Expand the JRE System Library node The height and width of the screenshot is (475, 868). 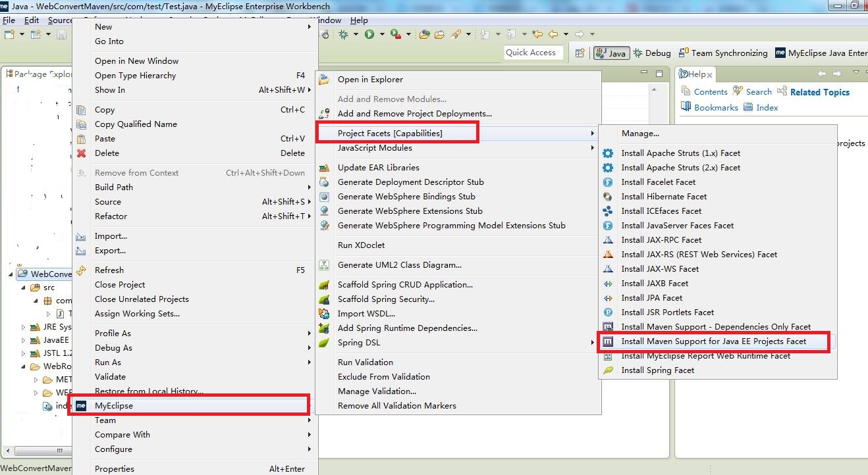[23, 327]
